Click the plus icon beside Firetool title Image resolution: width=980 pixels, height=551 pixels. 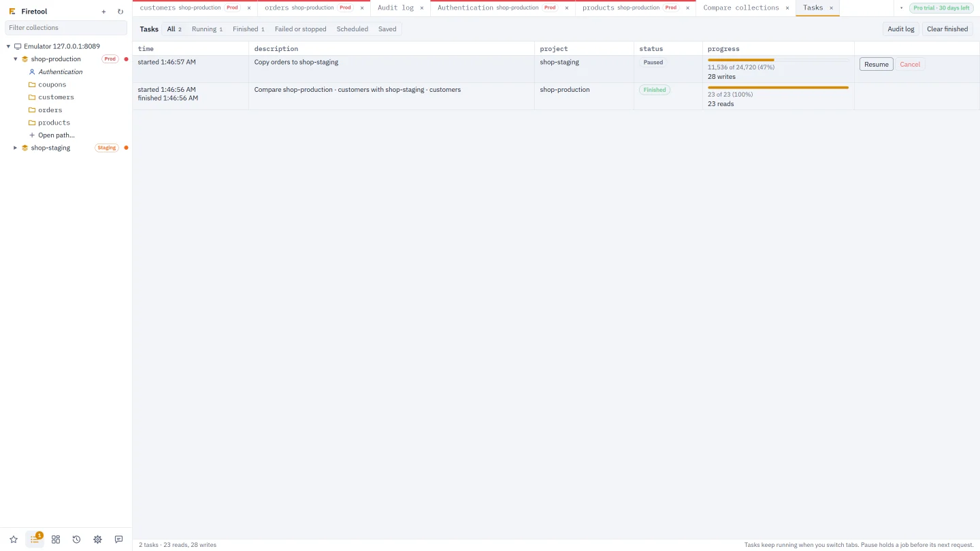(x=103, y=12)
